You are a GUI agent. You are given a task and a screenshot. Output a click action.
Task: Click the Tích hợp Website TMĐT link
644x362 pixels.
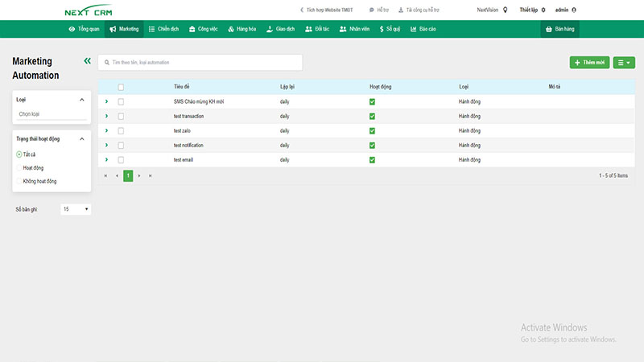[326, 10]
